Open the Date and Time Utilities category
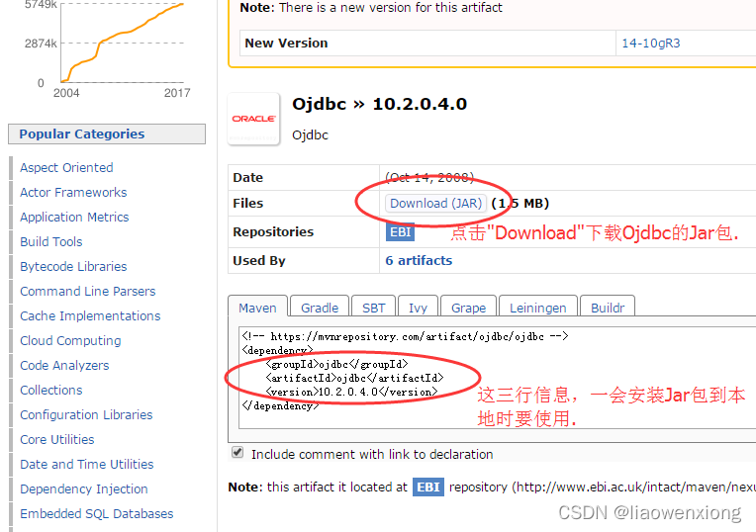The width and height of the screenshot is (756, 532). point(87,464)
